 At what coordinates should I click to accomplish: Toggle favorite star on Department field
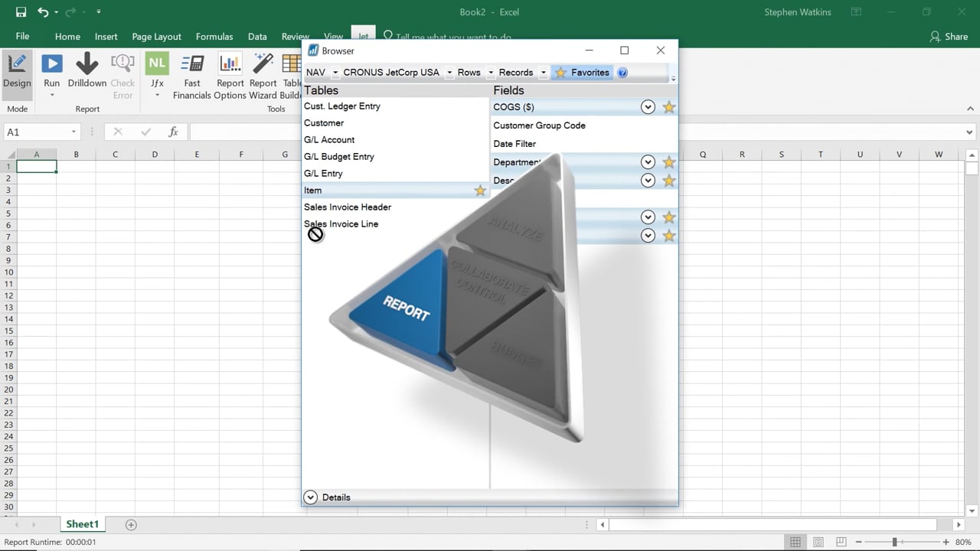pos(669,162)
